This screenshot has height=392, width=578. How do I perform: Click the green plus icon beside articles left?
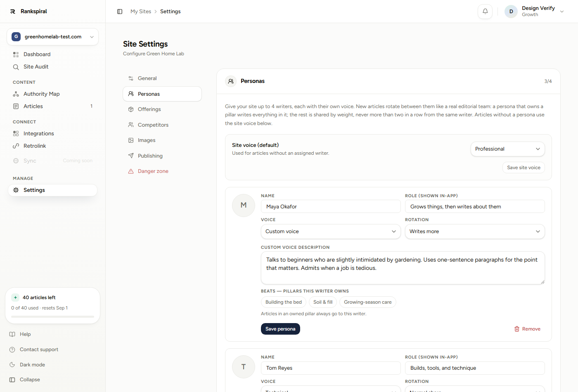[x=15, y=298]
